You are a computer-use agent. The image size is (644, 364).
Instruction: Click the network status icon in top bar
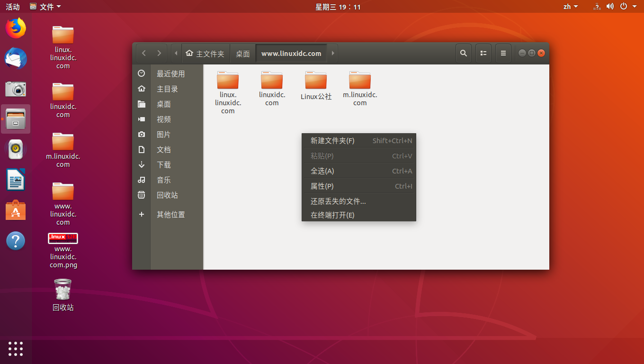tap(597, 7)
